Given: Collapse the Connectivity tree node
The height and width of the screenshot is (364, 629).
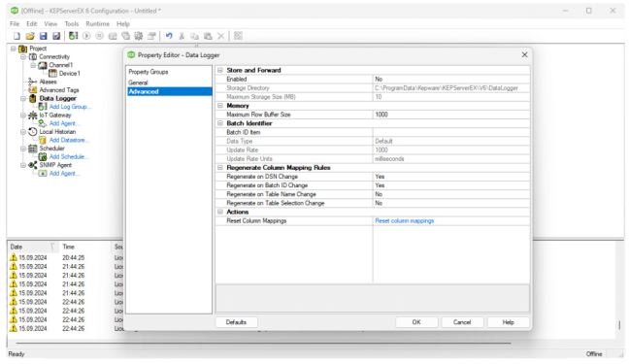Looking at the screenshot, I should [x=23, y=57].
